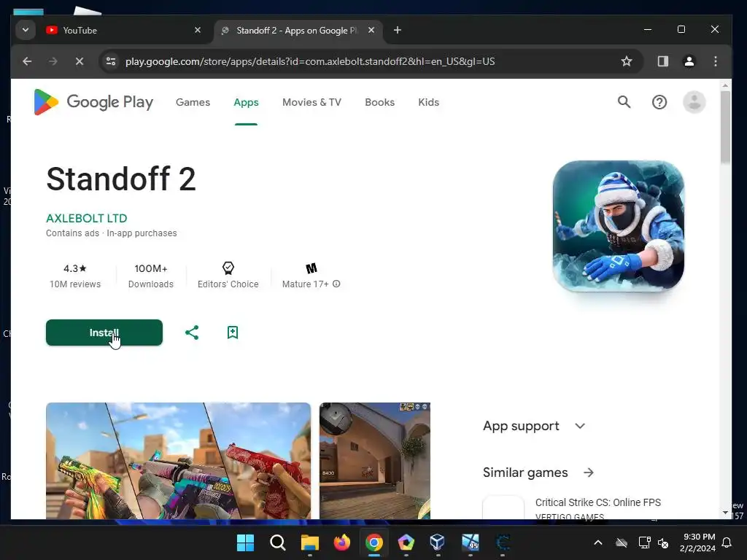Launch Firefox from the taskbar
747x560 pixels.
point(341,542)
